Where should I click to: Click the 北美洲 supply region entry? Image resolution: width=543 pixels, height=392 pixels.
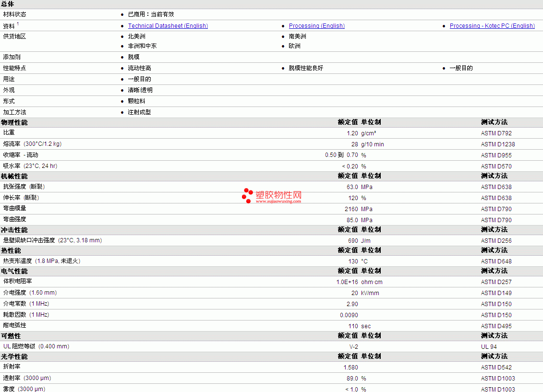click(x=137, y=36)
